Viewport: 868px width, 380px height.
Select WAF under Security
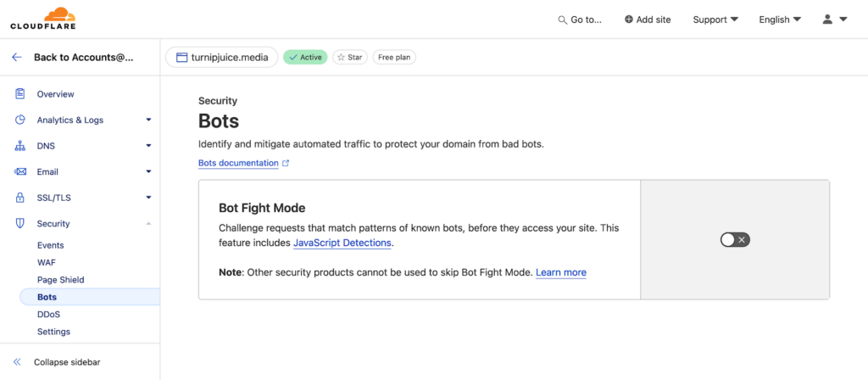coord(47,262)
